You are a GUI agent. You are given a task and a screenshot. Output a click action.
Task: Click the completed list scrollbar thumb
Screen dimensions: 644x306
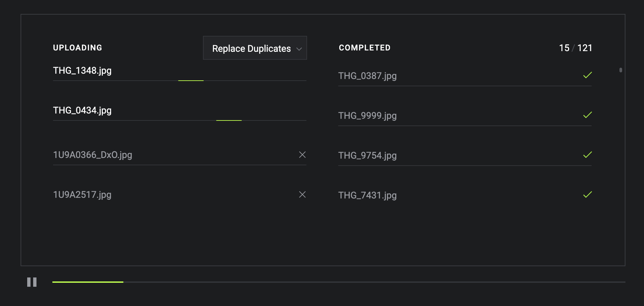tap(621, 70)
